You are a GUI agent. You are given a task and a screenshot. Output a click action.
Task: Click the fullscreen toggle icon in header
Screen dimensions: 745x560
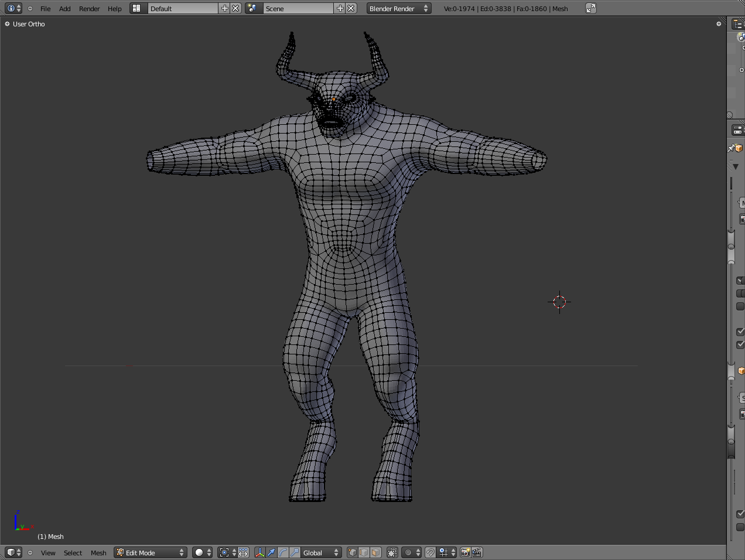[x=591, y=8]
